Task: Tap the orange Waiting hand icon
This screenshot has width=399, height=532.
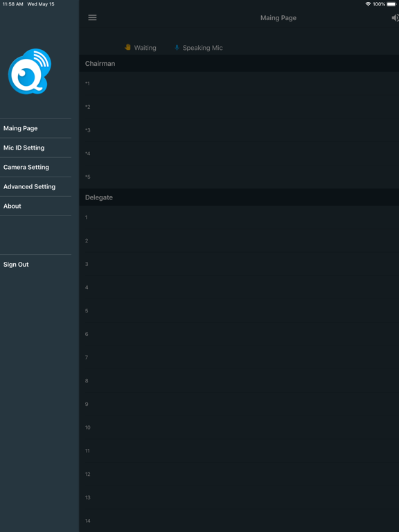Action: pos(127,47)
